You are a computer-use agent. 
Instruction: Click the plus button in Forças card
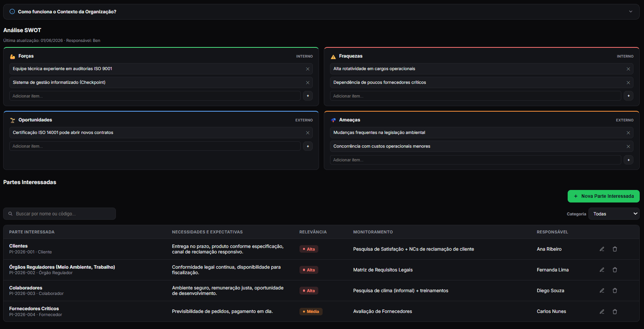point(308,96)
